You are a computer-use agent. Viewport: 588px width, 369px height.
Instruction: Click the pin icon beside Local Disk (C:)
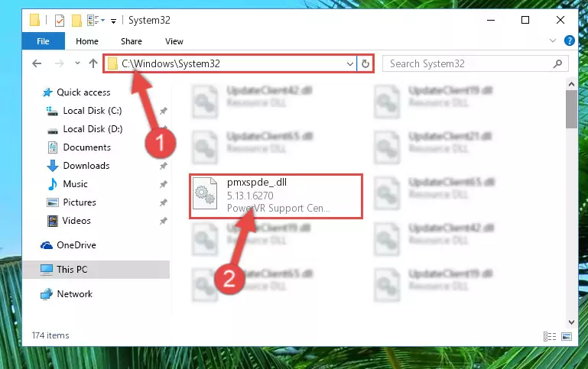[163, 111]
